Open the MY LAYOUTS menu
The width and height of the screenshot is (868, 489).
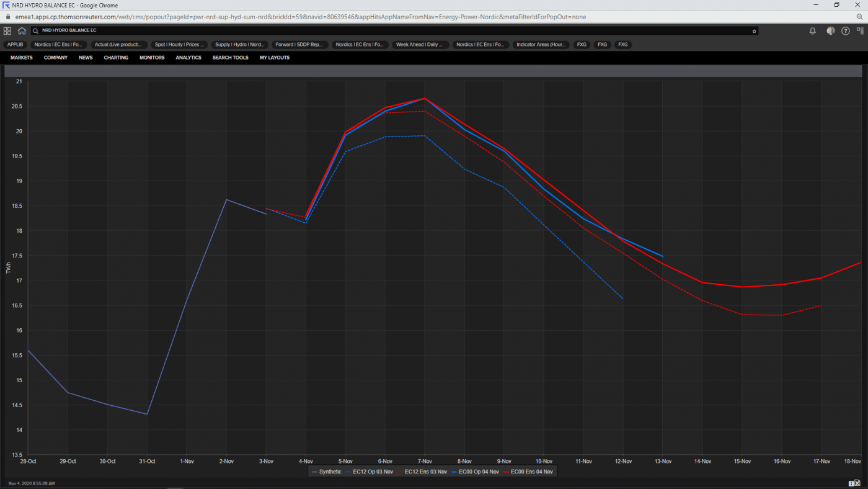pyautogui.click(x=275, y=58)
